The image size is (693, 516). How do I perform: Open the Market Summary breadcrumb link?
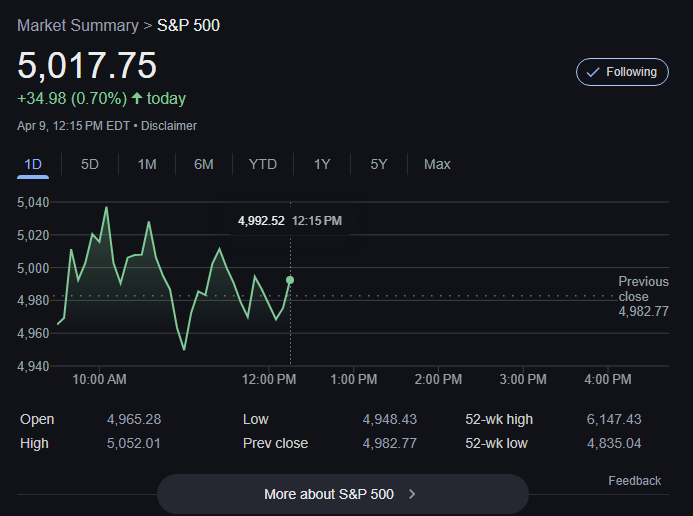pyautogui.click(x=78, y=25)
